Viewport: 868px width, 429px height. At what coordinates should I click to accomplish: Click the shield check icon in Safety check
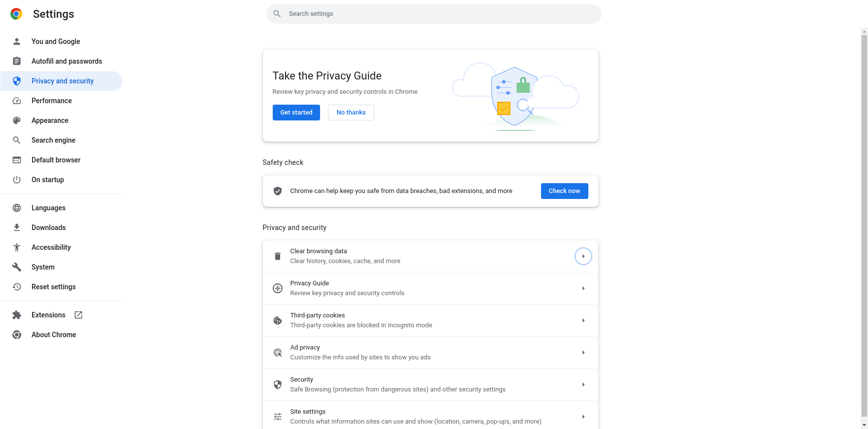coord(278,191)
